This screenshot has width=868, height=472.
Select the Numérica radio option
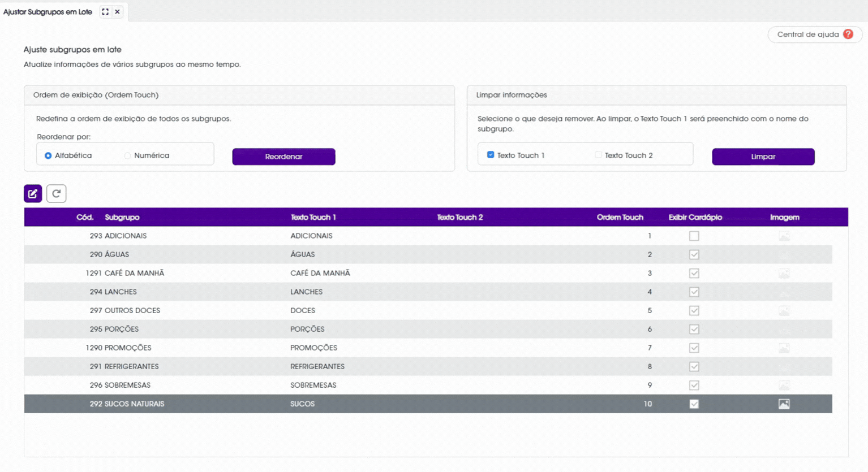127,155
